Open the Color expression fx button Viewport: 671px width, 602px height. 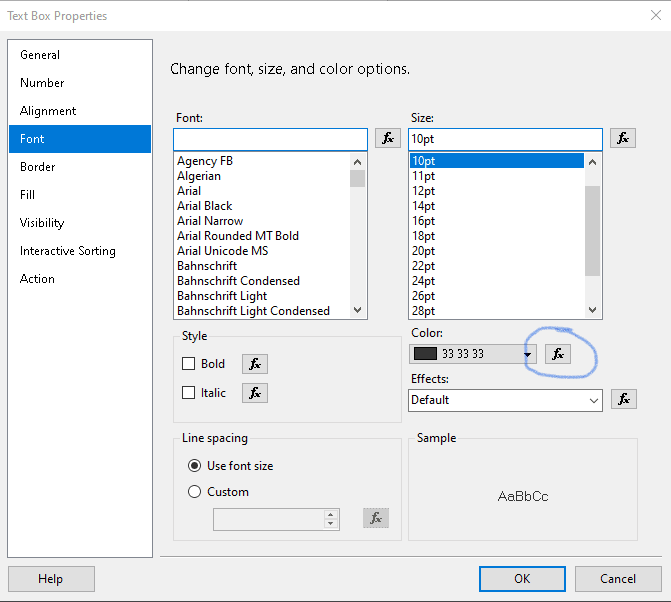(558, 354)
